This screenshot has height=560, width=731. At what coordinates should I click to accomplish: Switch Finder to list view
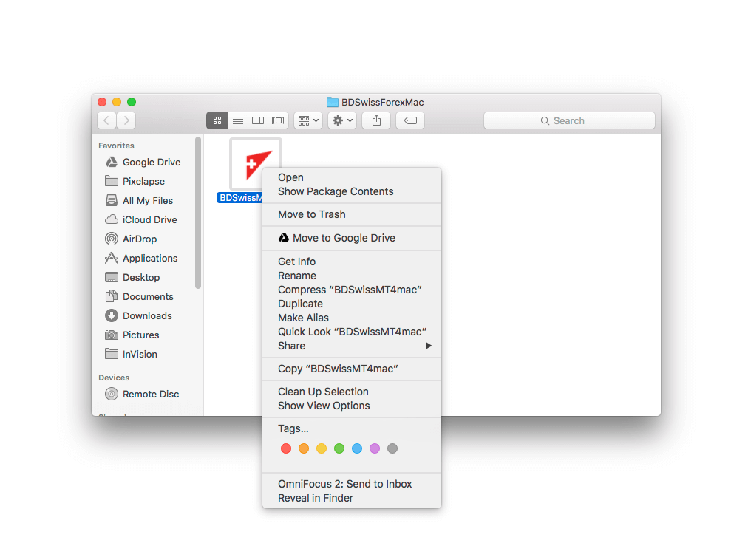(238, 120)
